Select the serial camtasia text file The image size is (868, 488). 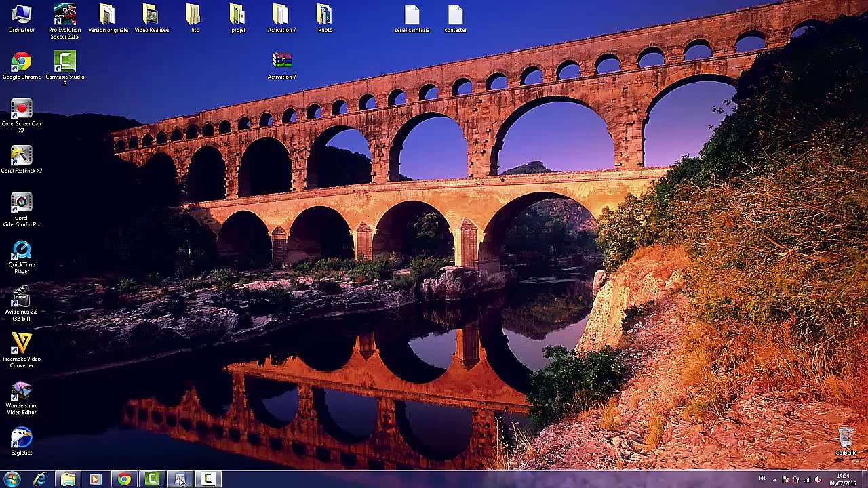[x=412, y=18]
